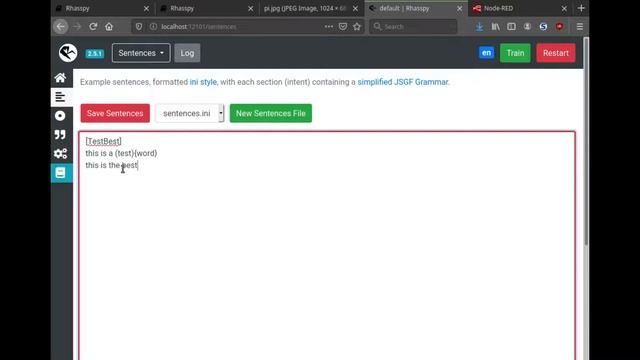Open Firefox hamburger menu

pyautogui.click(x=580, y=27)
